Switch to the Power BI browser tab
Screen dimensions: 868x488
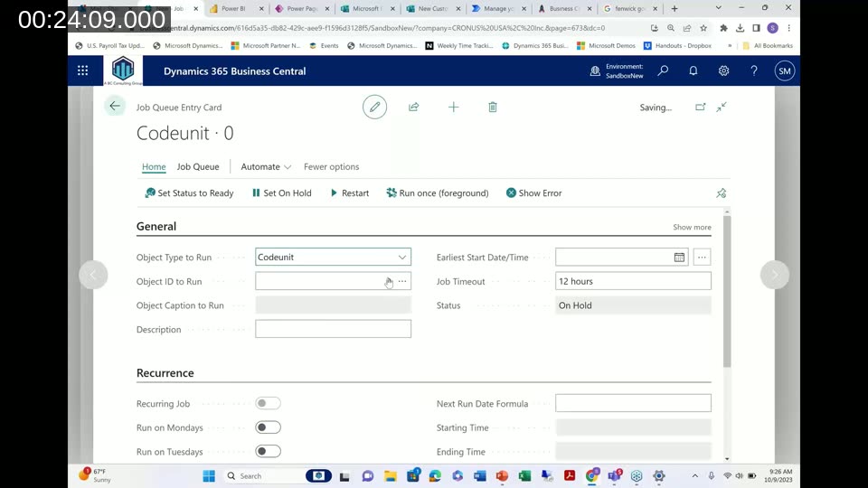233,8
